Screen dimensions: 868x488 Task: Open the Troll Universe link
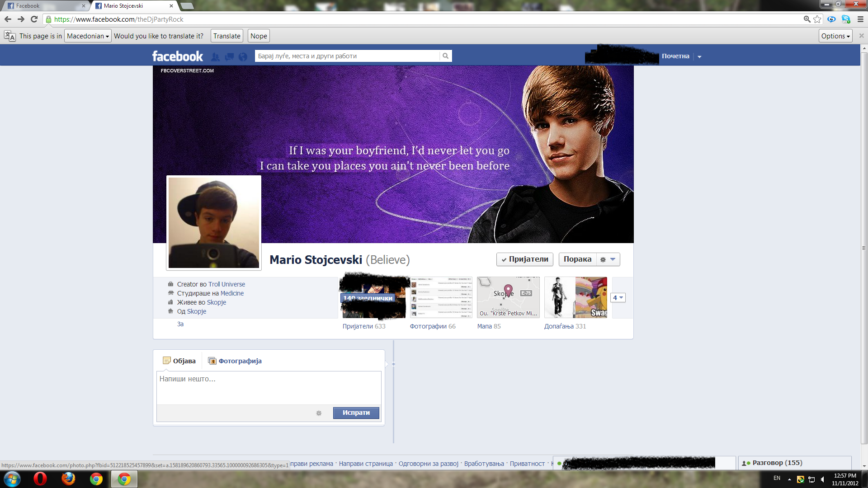(226, 284)
